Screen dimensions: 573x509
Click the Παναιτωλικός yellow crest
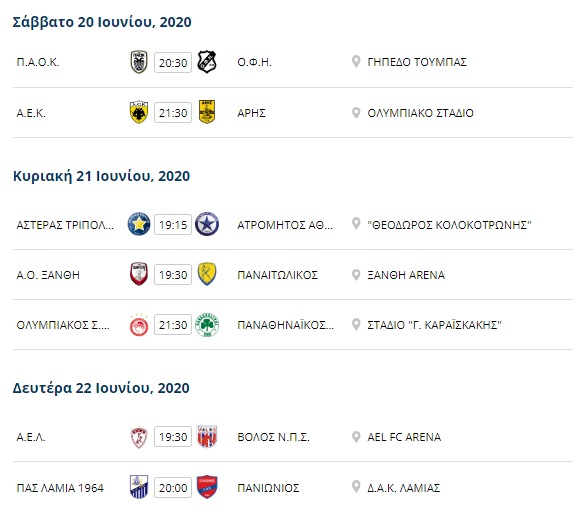(207, 274)
